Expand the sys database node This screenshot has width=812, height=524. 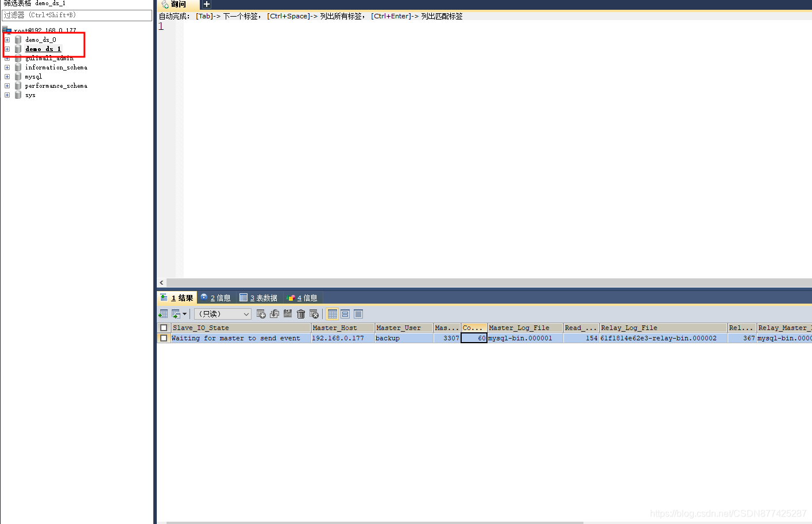(x=7, y=95)
